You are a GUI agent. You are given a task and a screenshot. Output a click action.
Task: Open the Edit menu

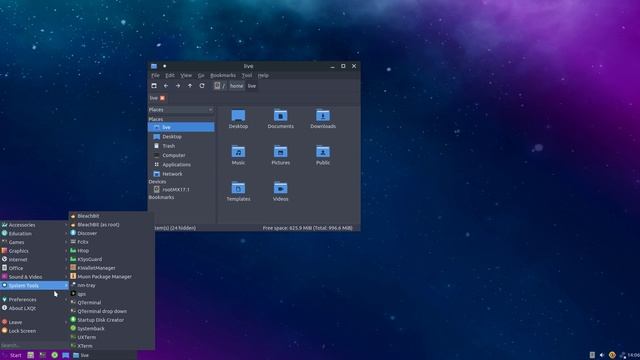click(x=170, y=76)
